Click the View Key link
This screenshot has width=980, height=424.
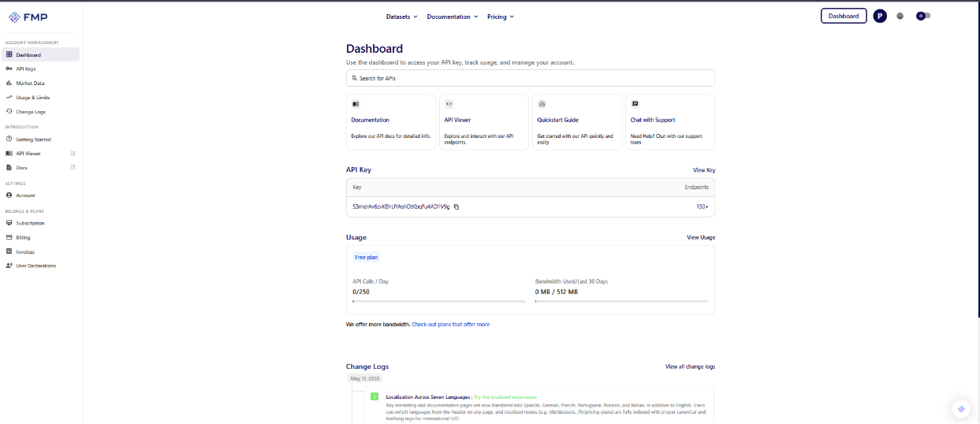pos(704,170)
